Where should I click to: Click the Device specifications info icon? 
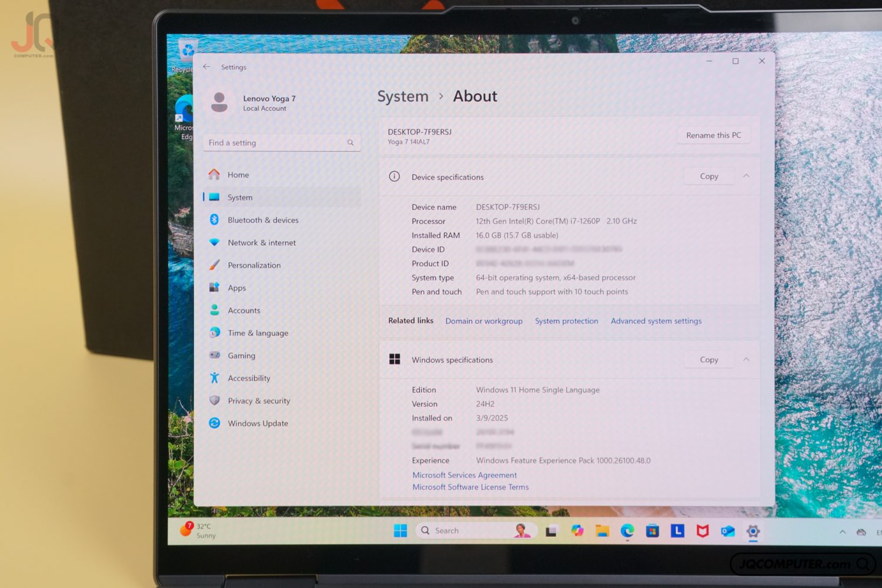[395, 176]
